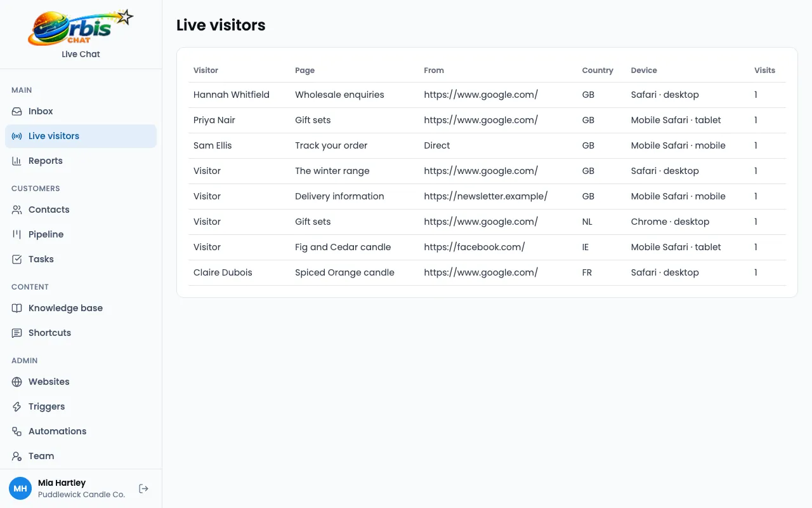The width and height of the screenshot is (812, 508).
Task: Click the Tasks checkmark icon
Action: tap(17, 259)
